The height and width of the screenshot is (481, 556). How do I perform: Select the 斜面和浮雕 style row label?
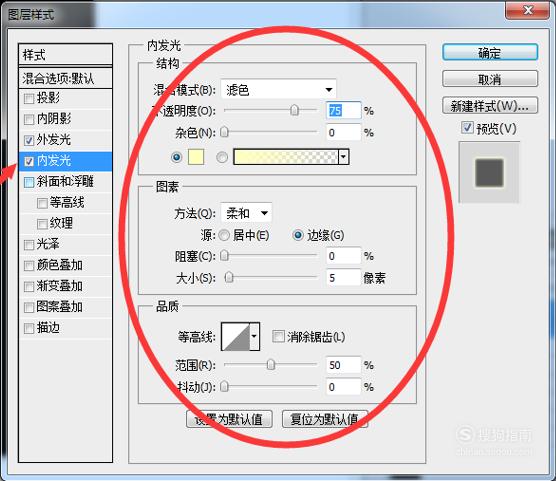tap(65, 182)
